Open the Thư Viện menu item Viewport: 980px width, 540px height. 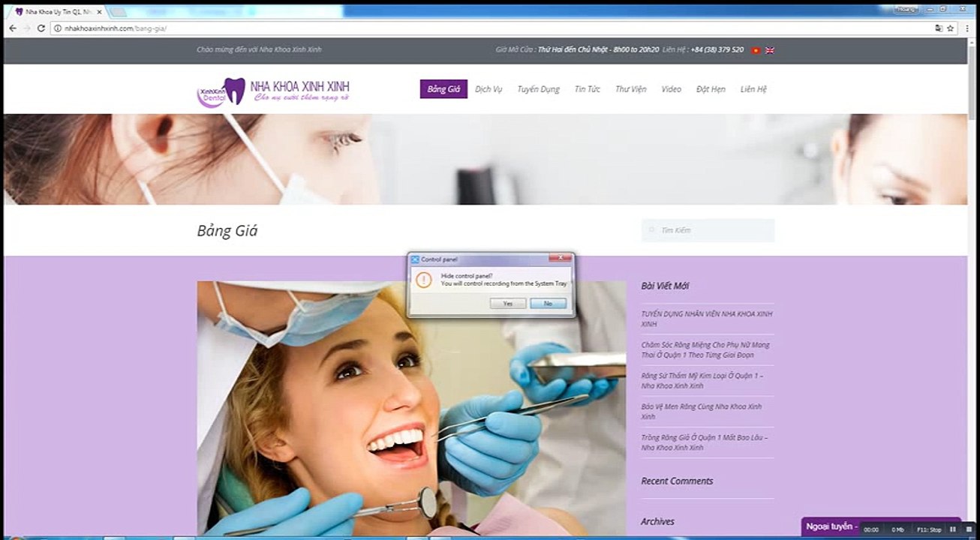pyautogui.click(x=630, y=89)
